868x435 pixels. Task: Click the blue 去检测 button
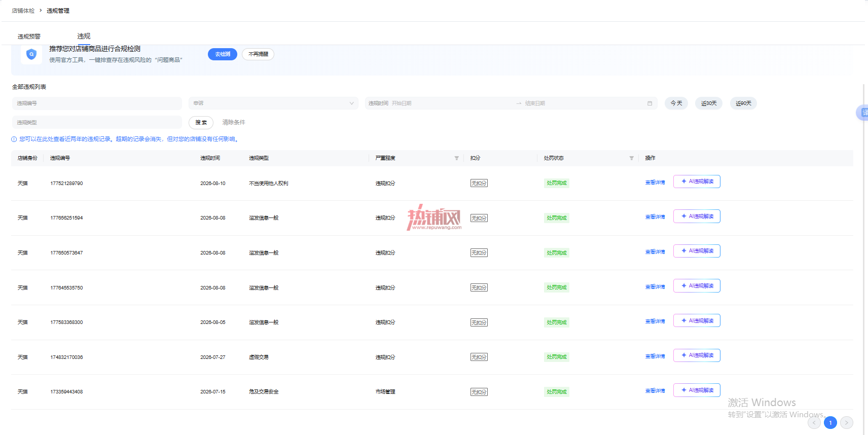click(x=223, y=54)
